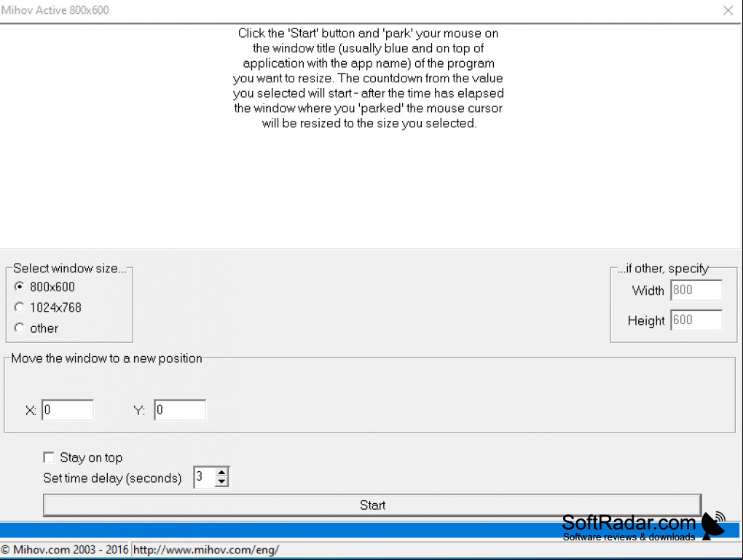Click the 'Set time delay (seconds)' label

tap(112, 478)
